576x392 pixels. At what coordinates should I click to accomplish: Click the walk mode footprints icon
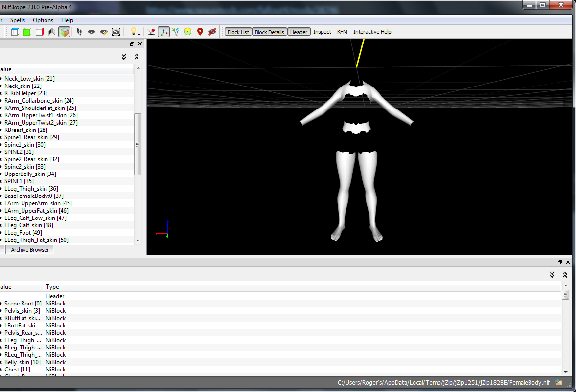(79, 32)
